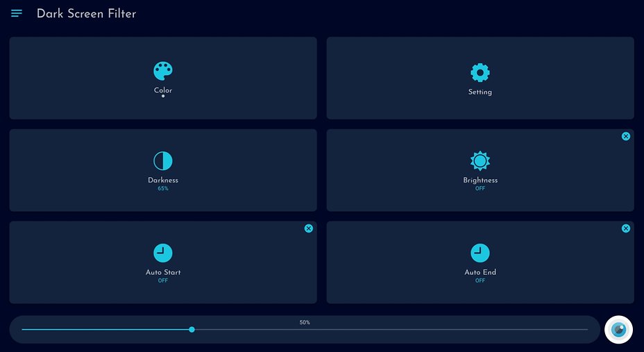The image size is (644, 352).
Task: Click the 50% slider value text
Action: tap(305, 322)
